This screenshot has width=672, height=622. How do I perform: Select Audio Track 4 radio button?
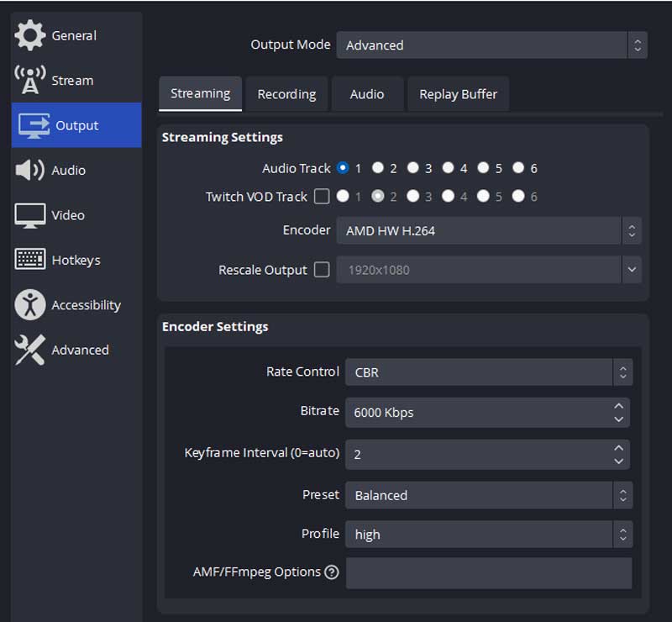point(448,168)
